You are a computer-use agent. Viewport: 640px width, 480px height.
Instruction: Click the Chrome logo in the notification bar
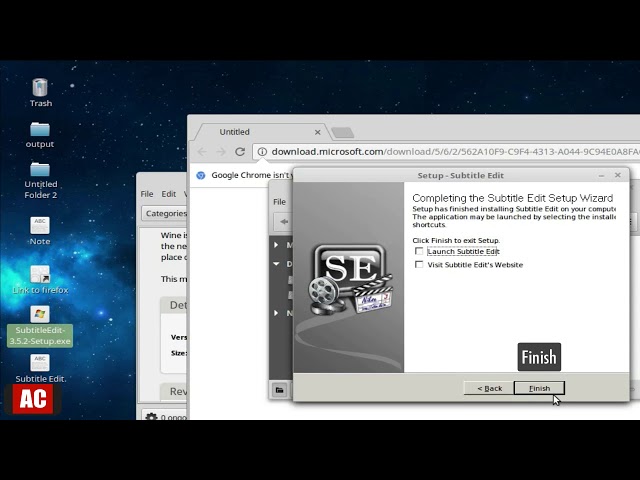200,175
